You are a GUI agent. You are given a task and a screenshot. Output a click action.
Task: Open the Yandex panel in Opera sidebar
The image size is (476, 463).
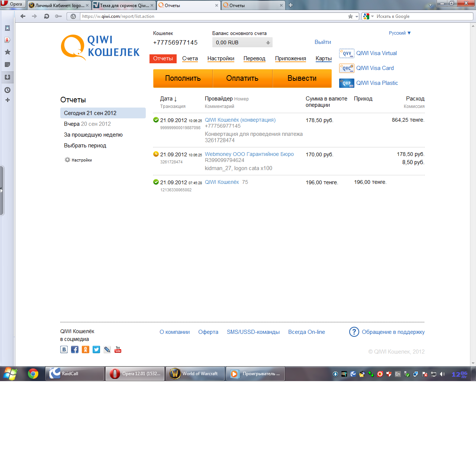(7, 40)
